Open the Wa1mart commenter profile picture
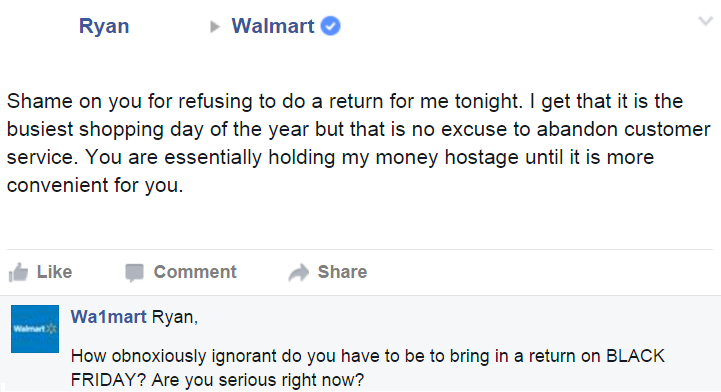The image size is (721, 392). click(x=35, y=329)
